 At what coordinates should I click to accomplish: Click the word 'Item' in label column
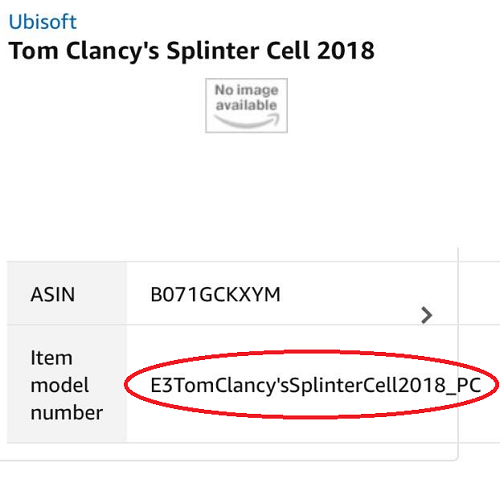[51, 358]
